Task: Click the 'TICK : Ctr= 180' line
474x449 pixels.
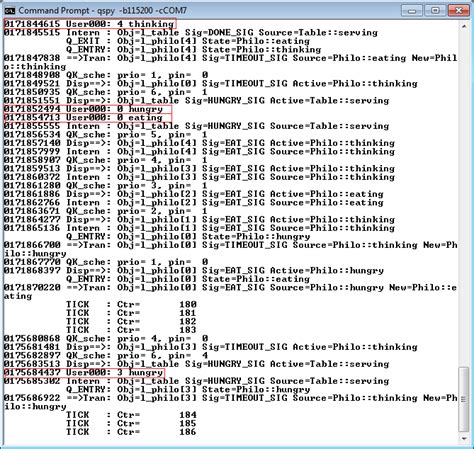Action: tap(131, 305)
